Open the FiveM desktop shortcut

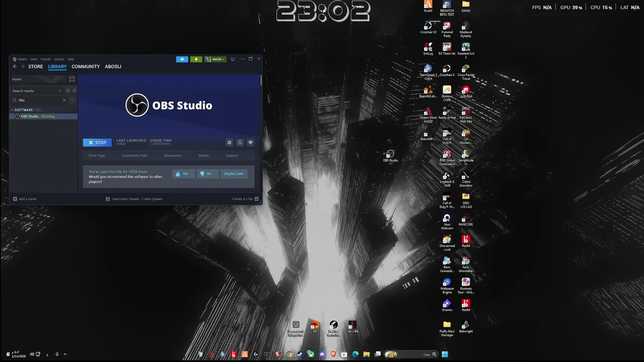click(x=428, y=7)
